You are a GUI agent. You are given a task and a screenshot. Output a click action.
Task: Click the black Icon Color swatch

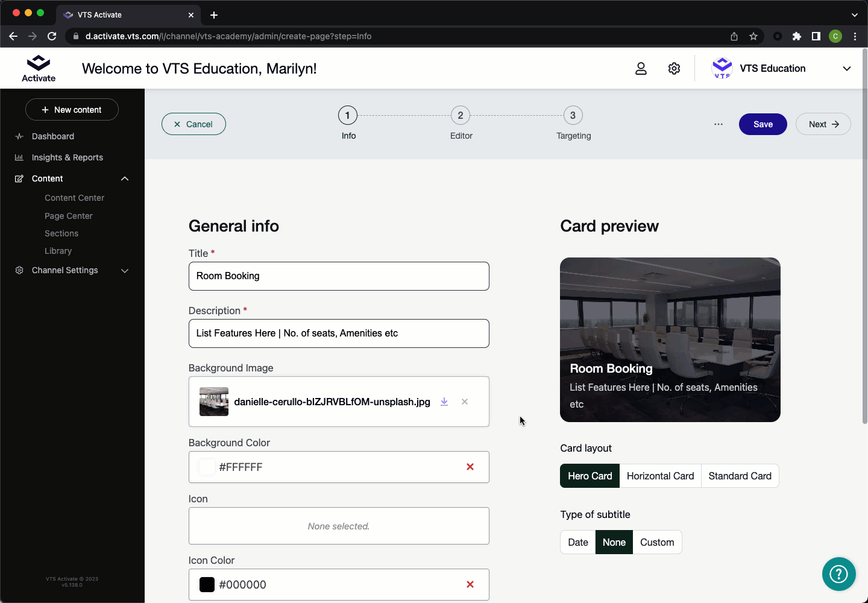[x=207, y=584]
